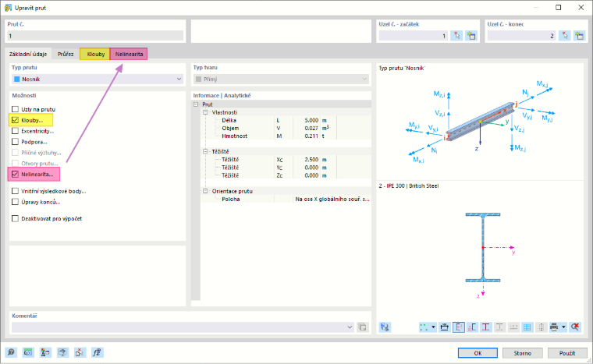Uncheck the Nelinearita... checkbox
The width and height of the screenshot is (593, 364).
(15, 175)
